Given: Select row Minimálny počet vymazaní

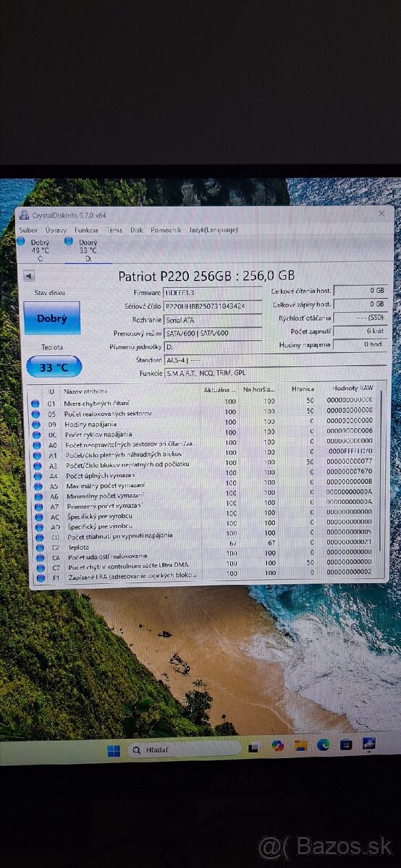Looking at the screenshot, I should click(x=203, y=494).
